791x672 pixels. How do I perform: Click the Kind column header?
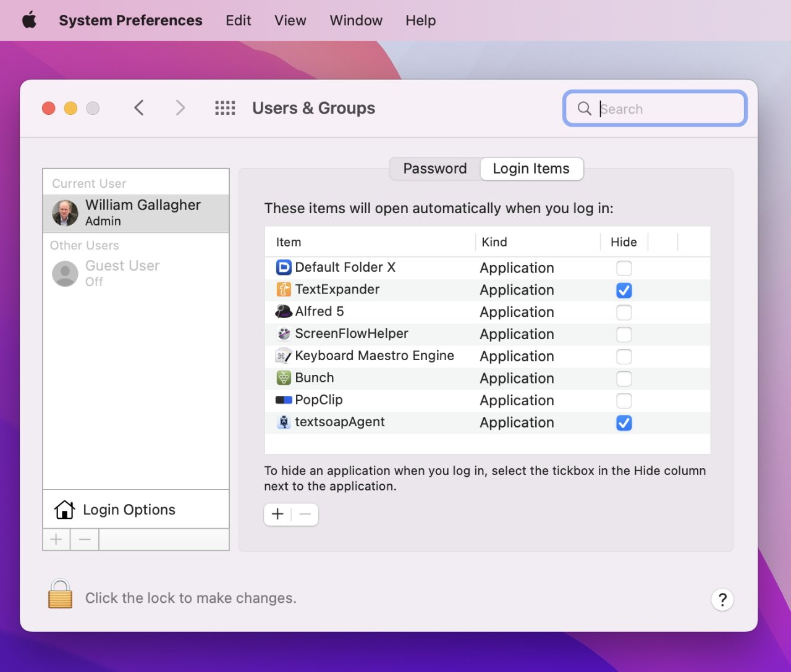click(x=494, y=242)
